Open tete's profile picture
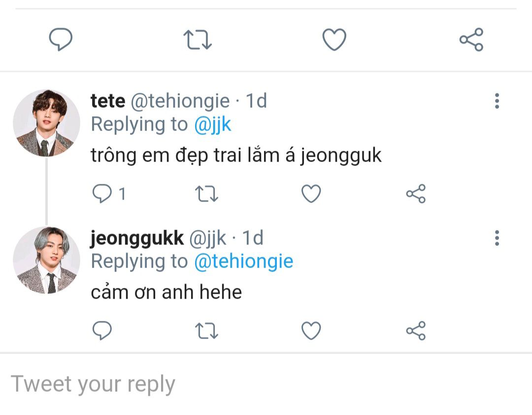The image size is (532, 415). [x=46, y=123]
